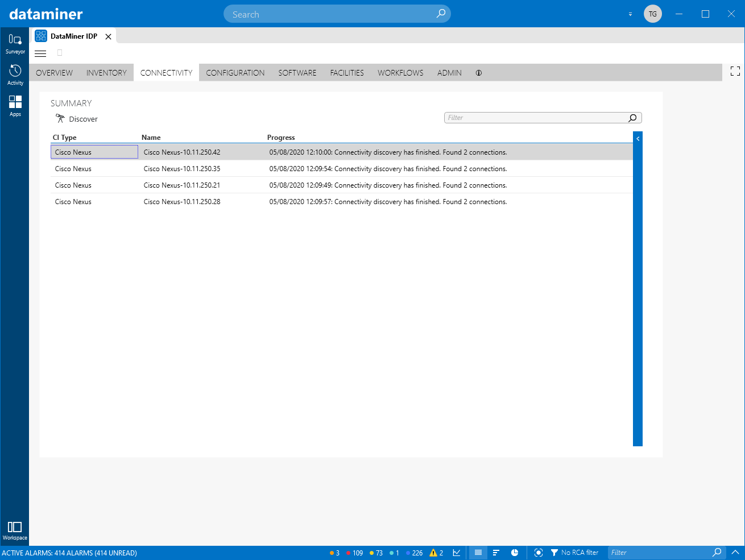This screenshot has width=745, height=560.
Task: Click progress text dated 12:09:49
Action: [x=388, y=185]
